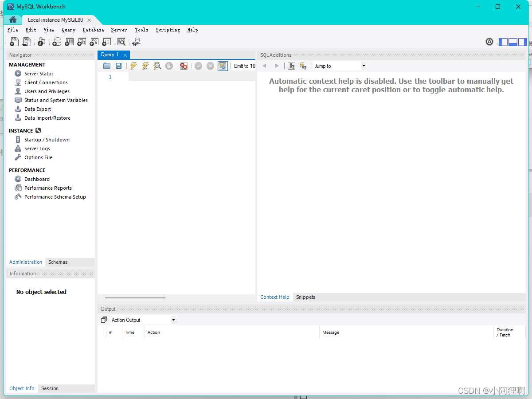Image resolution: width=532 pixels, height=399 pixels.
Task: Rollback transaction X icon
Action: click(x=210, y=66)
